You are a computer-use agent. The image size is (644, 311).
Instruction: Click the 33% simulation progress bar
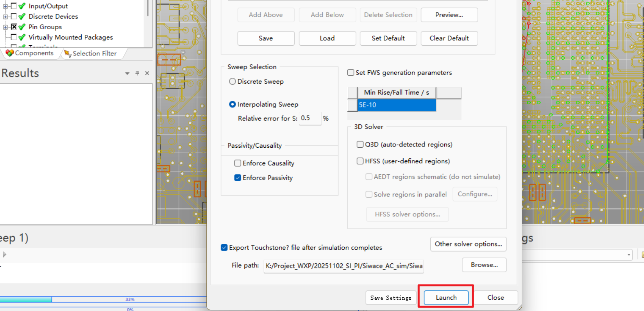pyautogui.click(x=103, y=299)
